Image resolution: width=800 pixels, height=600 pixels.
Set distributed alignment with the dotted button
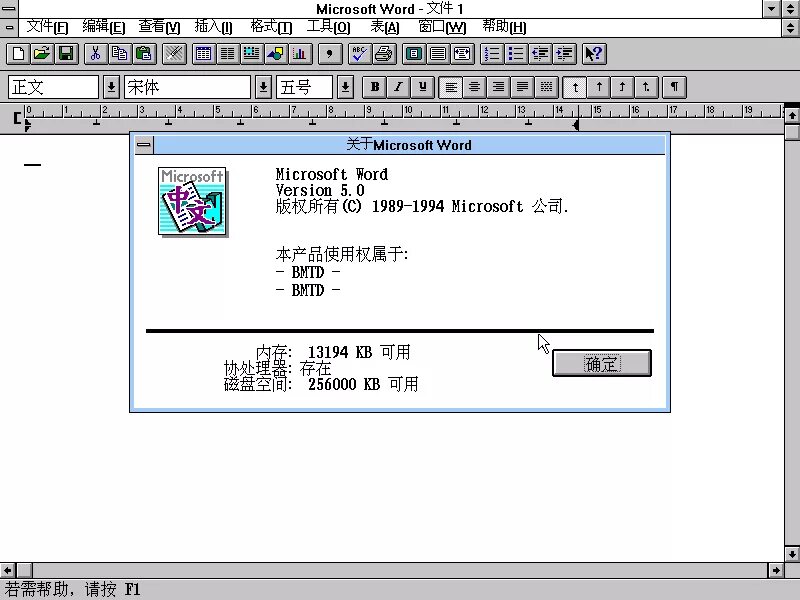point(546,87)
